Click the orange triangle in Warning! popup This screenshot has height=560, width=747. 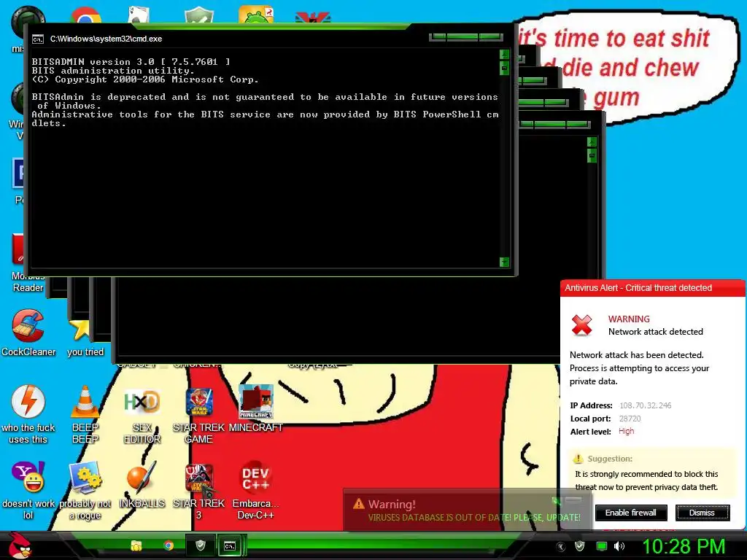pos(359,504)
